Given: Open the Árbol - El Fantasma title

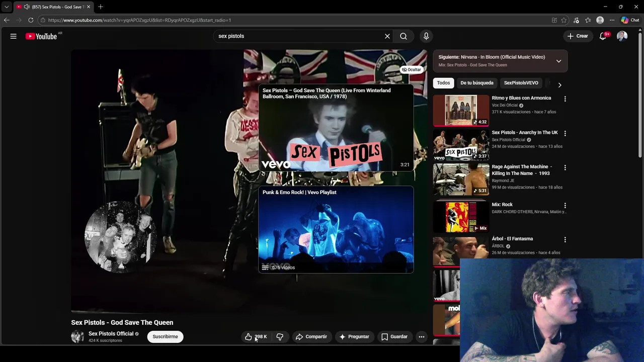Looking at the screenshot, I should 512,239.
